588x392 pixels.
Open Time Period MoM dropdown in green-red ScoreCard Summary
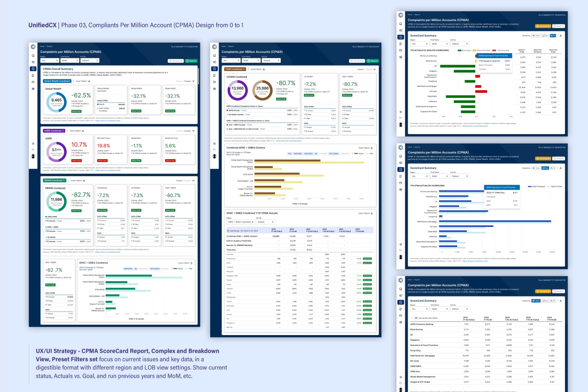(x=440, y=44)
